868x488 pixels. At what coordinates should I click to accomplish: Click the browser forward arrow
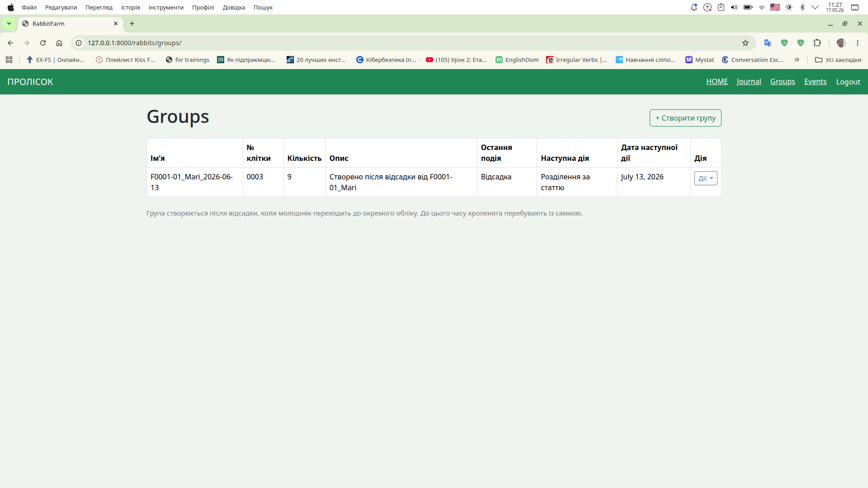[x=27, y=43]
